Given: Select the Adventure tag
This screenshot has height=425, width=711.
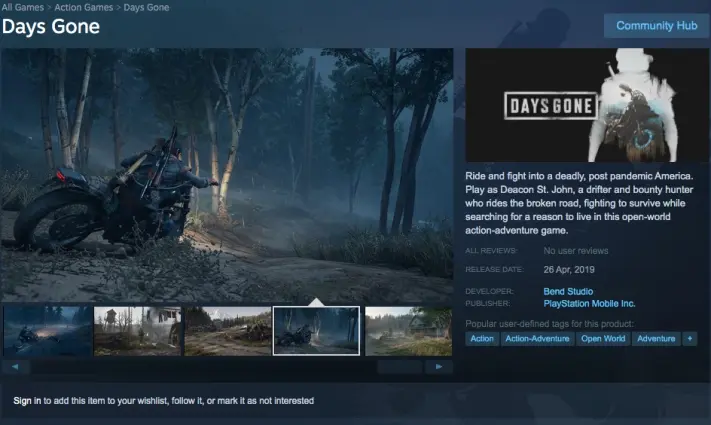Looking at the screenshot, I should click(656, 338).
